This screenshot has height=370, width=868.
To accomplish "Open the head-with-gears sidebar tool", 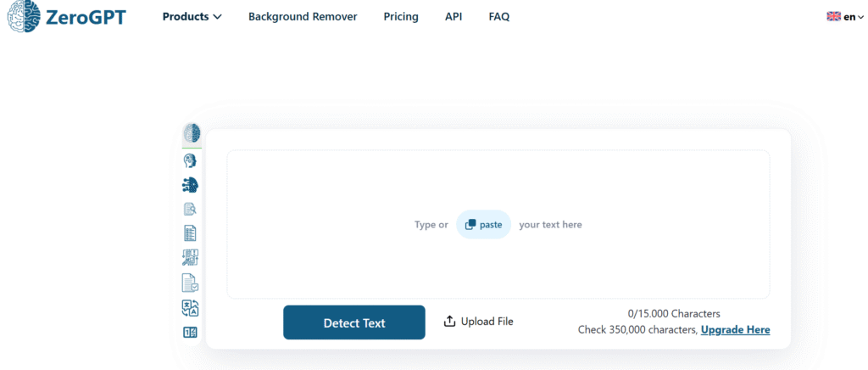I will pyautogui.click(x=191, y=161).
